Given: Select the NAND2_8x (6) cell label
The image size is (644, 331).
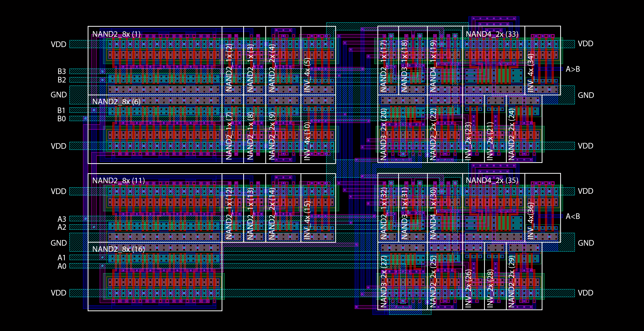Looking at the screenshot, I should [x=116, y=102].
